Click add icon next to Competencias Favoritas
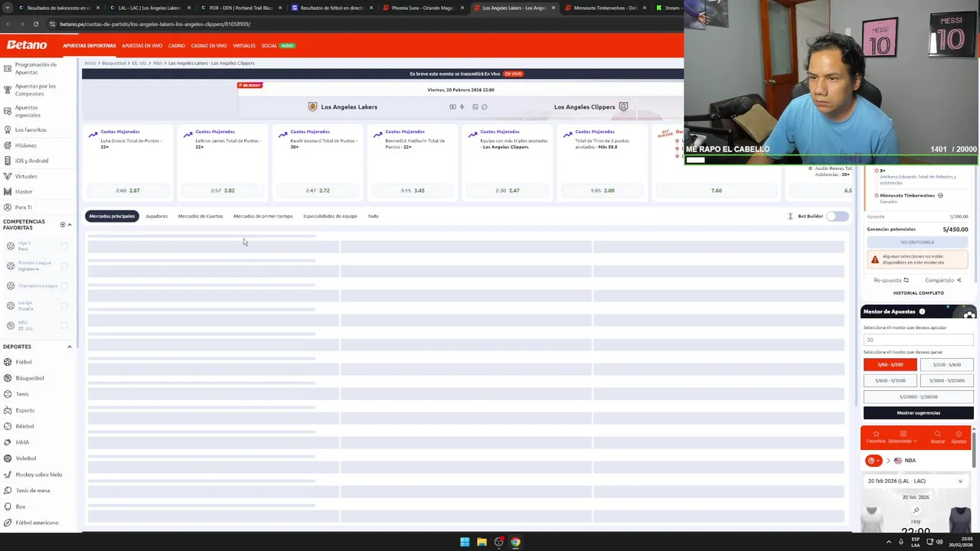The width and height of the screenshot is (980, 551). pyautogui.click(x=63, y=224)
